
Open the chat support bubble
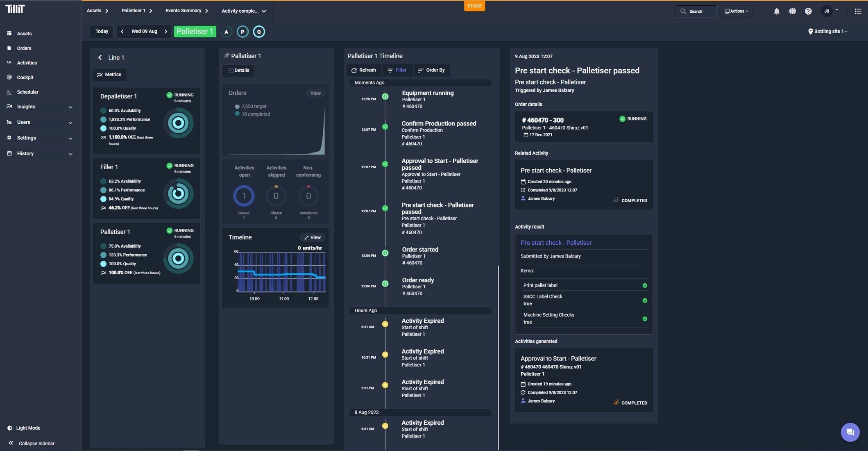[850, 432]
